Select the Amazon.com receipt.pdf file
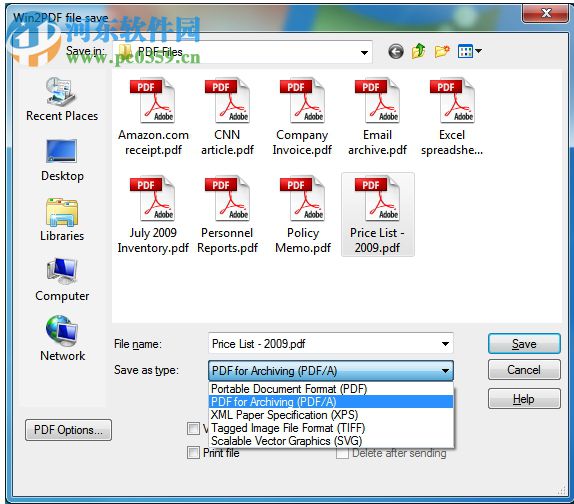 [x=153, y=117]
